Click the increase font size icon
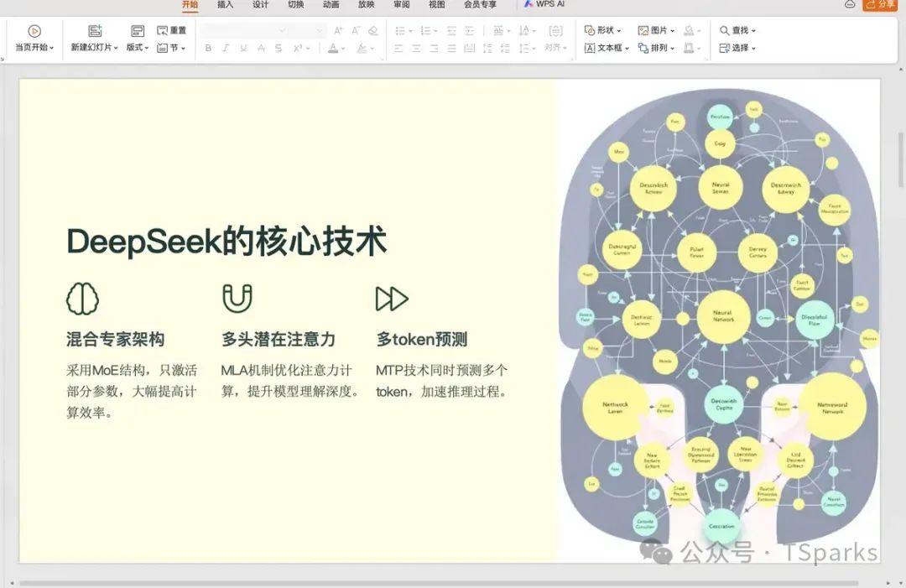The image size is (906, 588). click(339, 30)
